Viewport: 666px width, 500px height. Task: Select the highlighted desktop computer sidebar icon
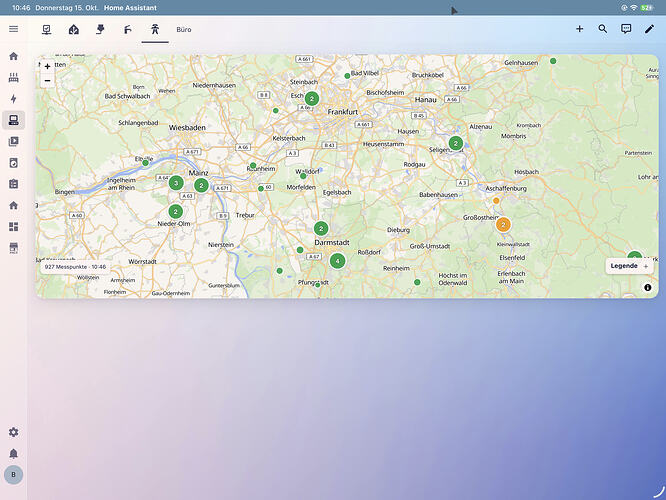(14, 120)
